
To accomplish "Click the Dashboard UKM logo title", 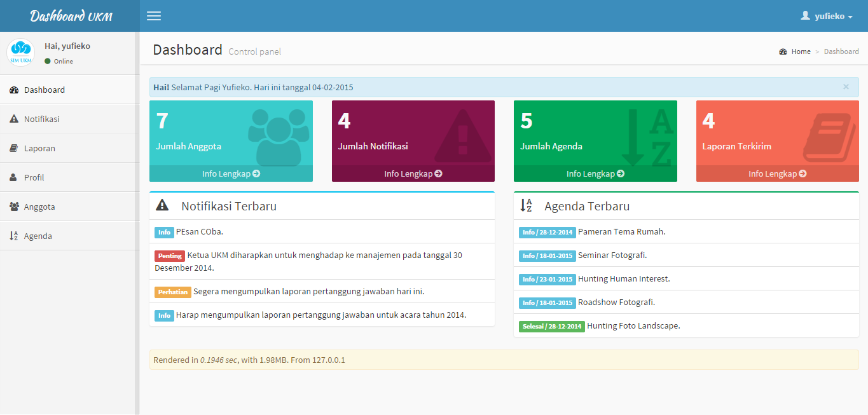I will point(71,16).
